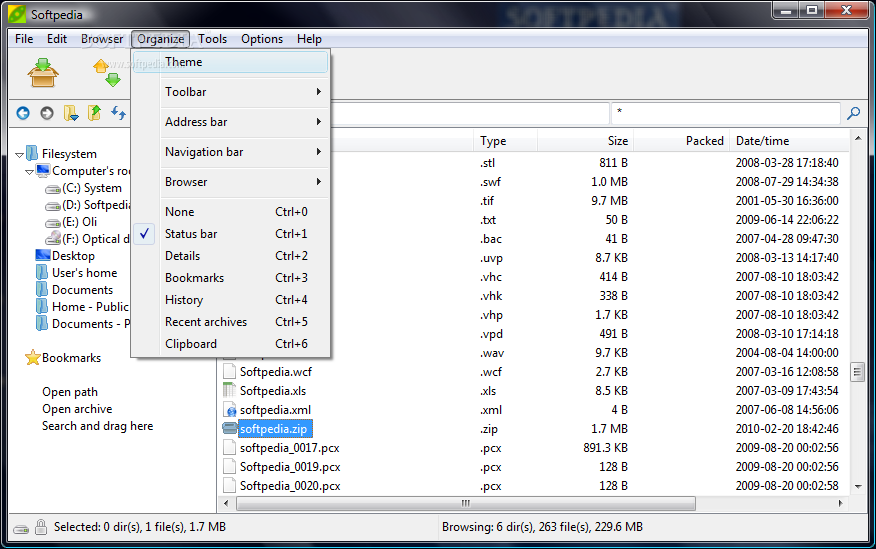876x549 pixels.
Task: Open the Theme menu entry
Action: [231, 62]
